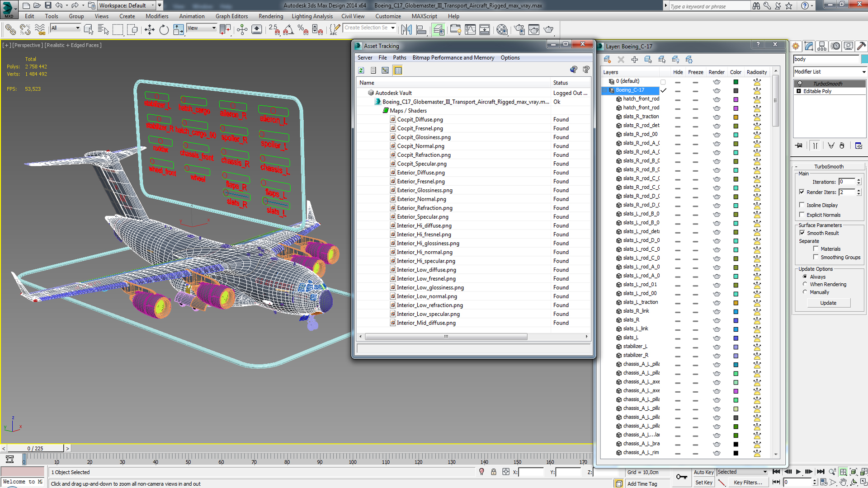The width and height of the screenshot is (868, 488).
Task: Open Render Setup teapot icon
Action: [x=519, y=30]
